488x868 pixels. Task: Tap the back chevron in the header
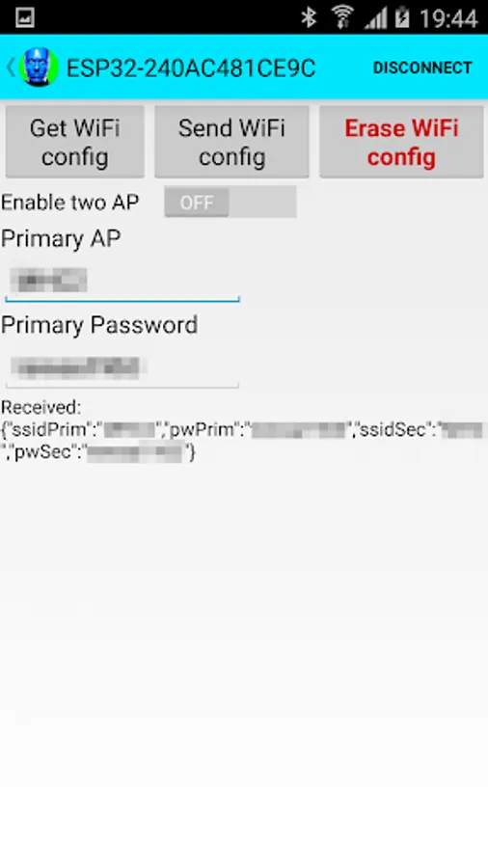(x=11, y=68)
